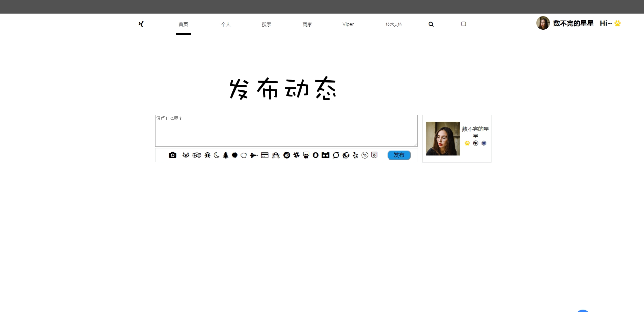Click username 数不完的星星 in the top bar
This screenshot has width=644, height=312.
coord(573,23)
